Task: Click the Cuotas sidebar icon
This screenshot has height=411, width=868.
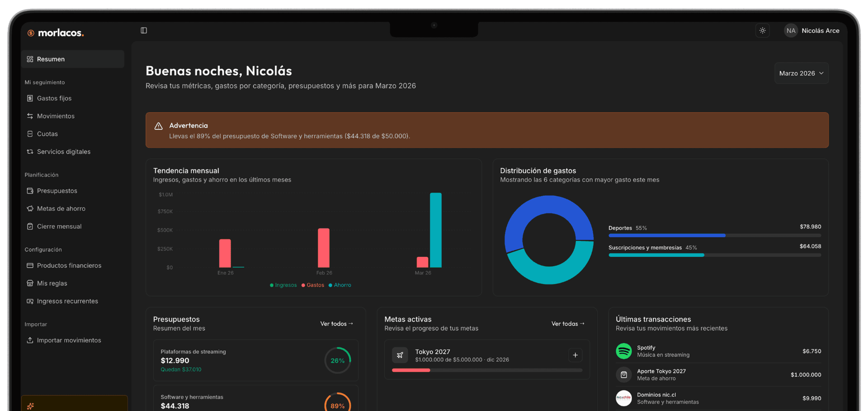Action: 30,134
